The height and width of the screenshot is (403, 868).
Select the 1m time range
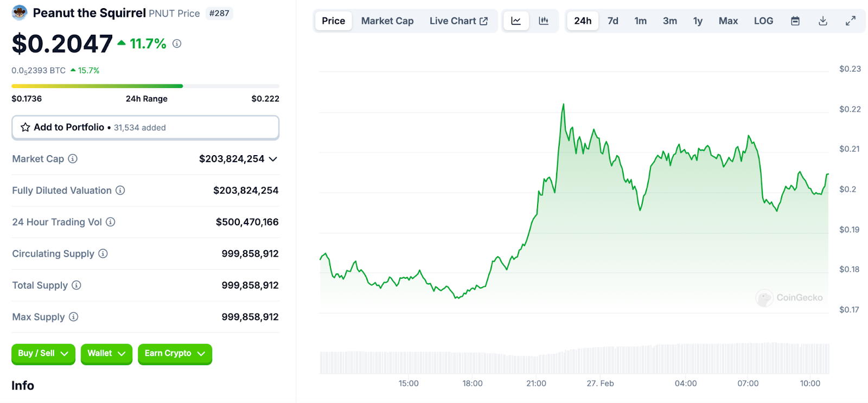click(x=641, y=21)
